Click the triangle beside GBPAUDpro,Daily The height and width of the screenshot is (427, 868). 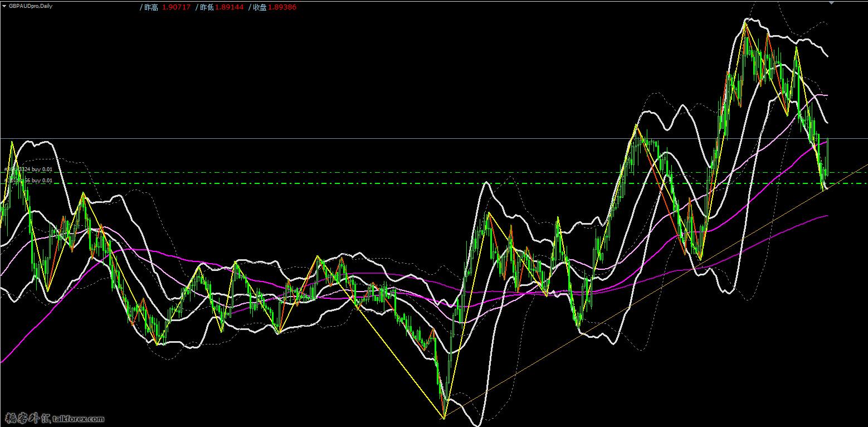[4, 6]
